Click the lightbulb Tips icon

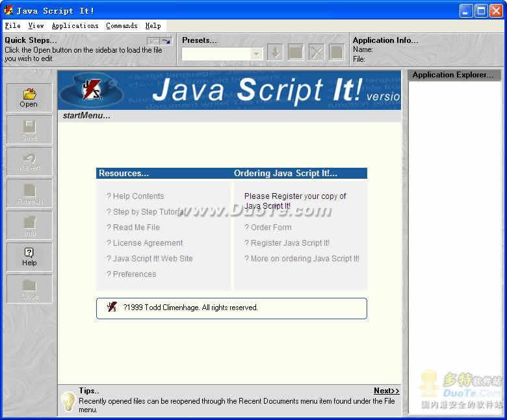(x=68, y=401)
